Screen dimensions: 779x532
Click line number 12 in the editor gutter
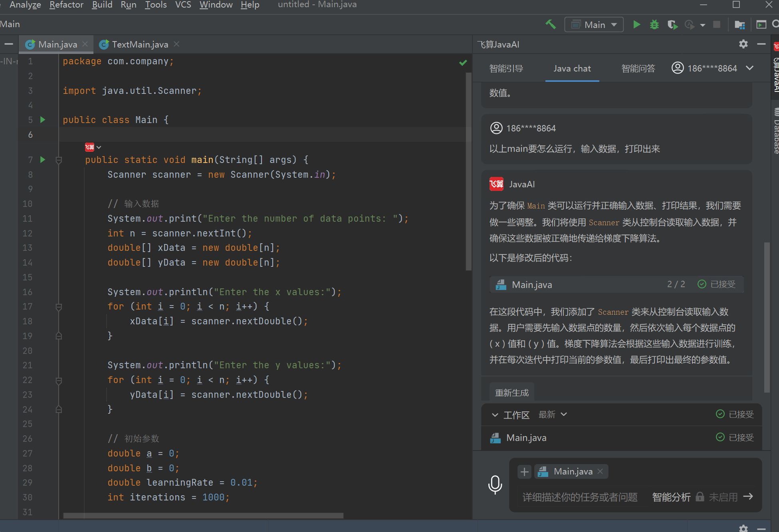click(x=28, y=233)
